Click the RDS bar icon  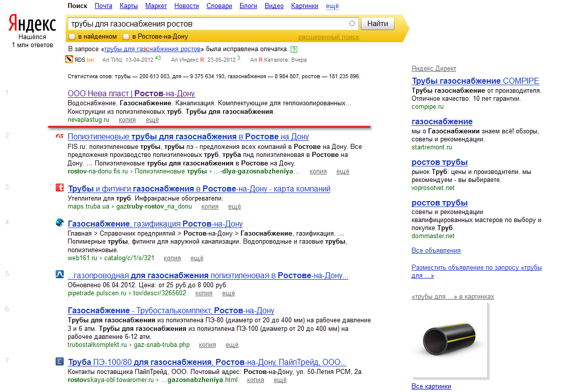click(x=69, y=59)
